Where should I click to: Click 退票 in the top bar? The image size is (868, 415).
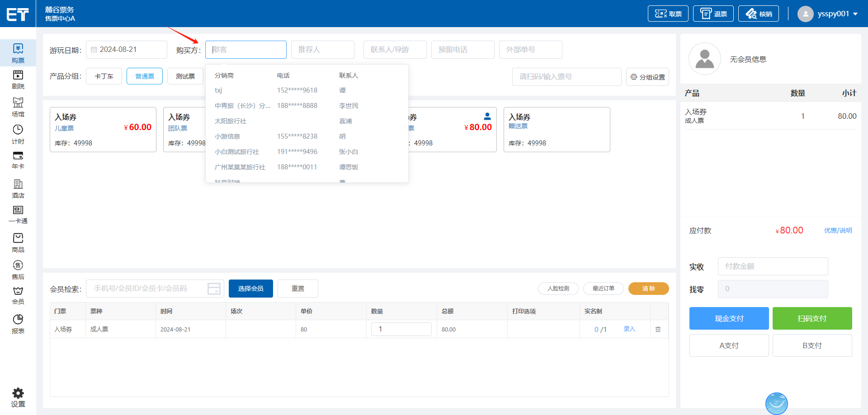tap(713, 14)
